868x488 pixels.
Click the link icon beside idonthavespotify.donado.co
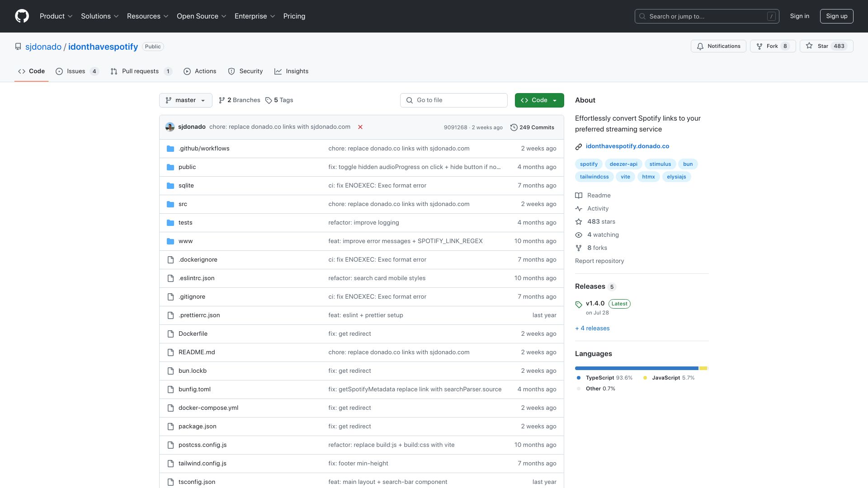click(x=579, y=146)
